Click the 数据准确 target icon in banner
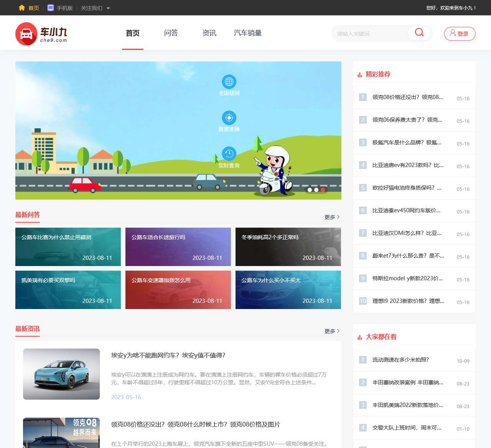Viewport: 491px width, 448px height. coord(229,118)
